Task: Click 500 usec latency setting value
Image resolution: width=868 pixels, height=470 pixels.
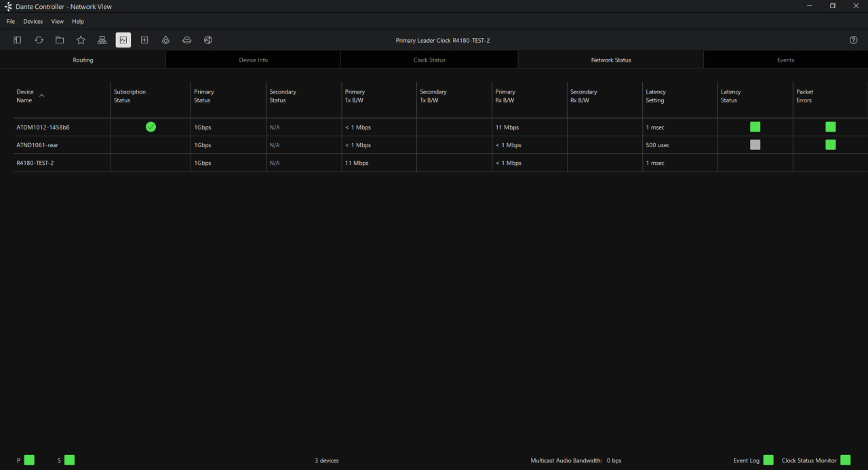Action: 658,145
